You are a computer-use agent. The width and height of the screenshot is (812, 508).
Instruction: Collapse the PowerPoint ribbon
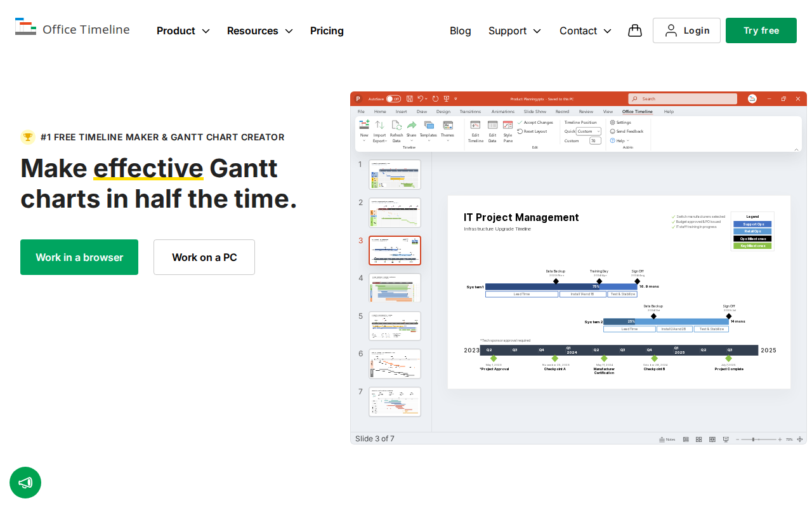click(797, 149)
